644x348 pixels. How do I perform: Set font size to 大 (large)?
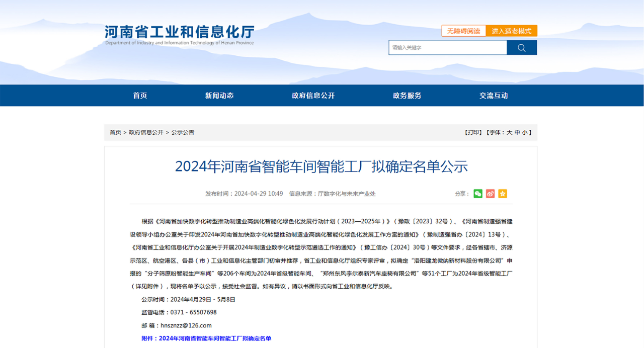[x=509, y=132]
